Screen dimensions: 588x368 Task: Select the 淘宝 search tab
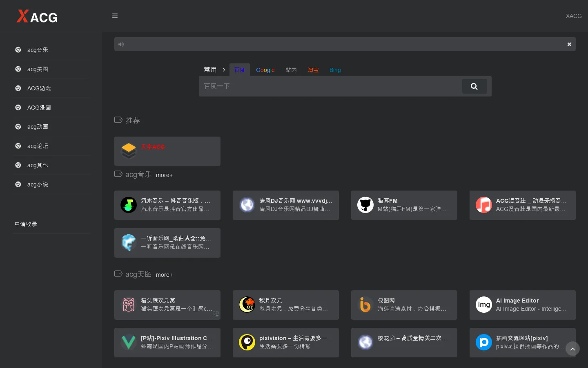tap(313, 70)
